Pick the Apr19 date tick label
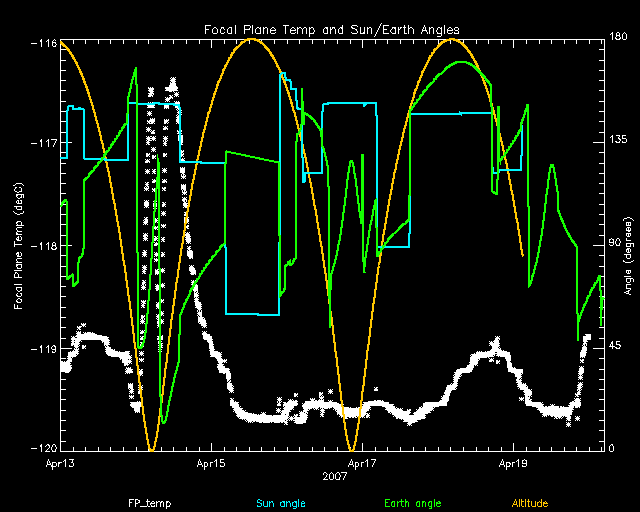Image resolution: width=640 pixels, height=512 pixels. pyautogui.click(x=512, y=464)
